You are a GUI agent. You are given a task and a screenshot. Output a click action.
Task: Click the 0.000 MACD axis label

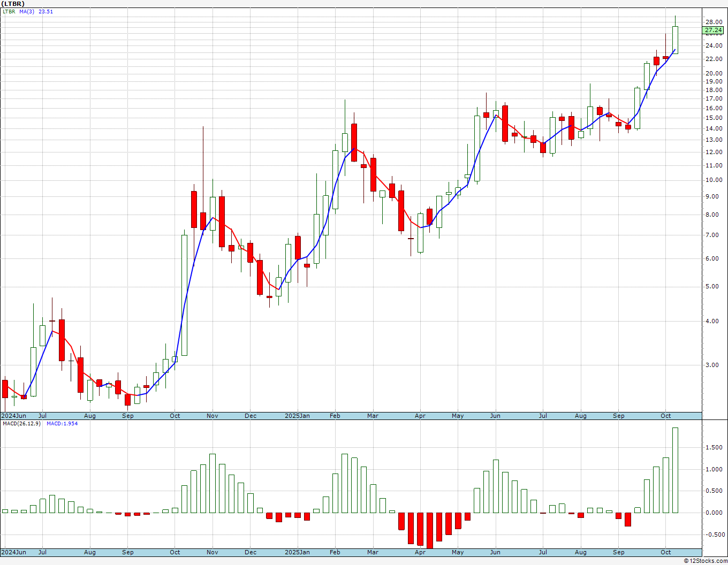point(715,513)
